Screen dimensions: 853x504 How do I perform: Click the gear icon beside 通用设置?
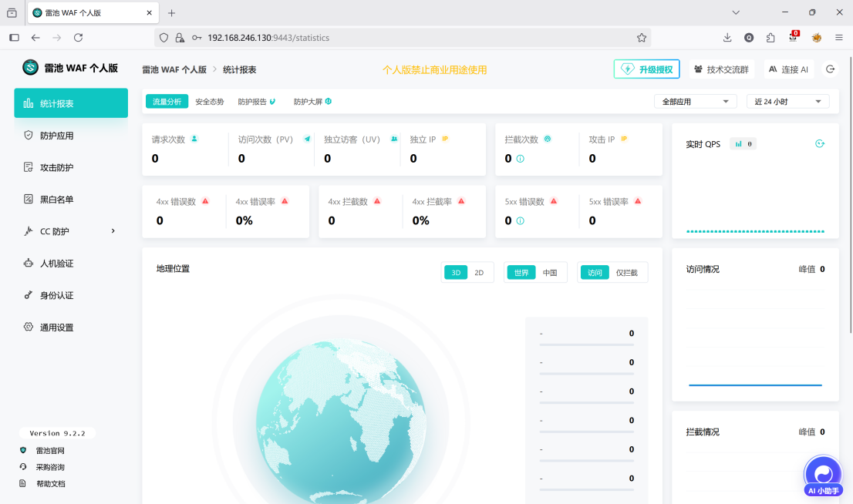point(29,327)
